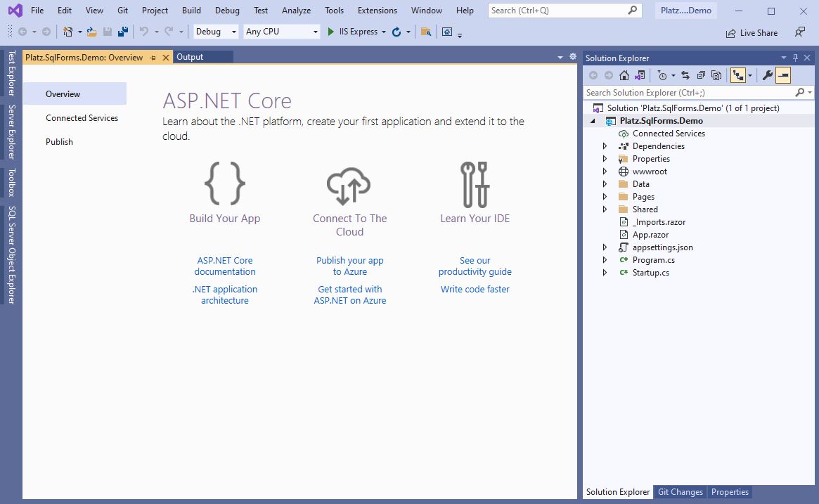
Task: Expand the appsettings.json node
Action: click(x=605, y=247)
